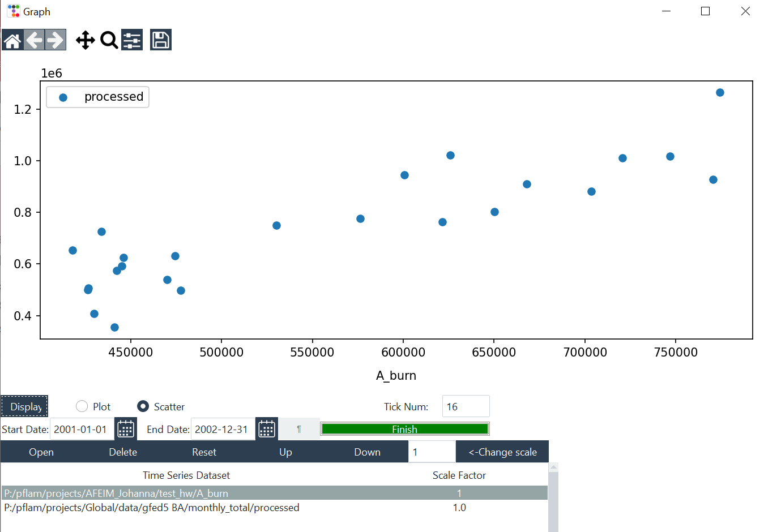Click the Scale Factor column header
The width and height of the screenshot is (764, 532).
point(459,475)
